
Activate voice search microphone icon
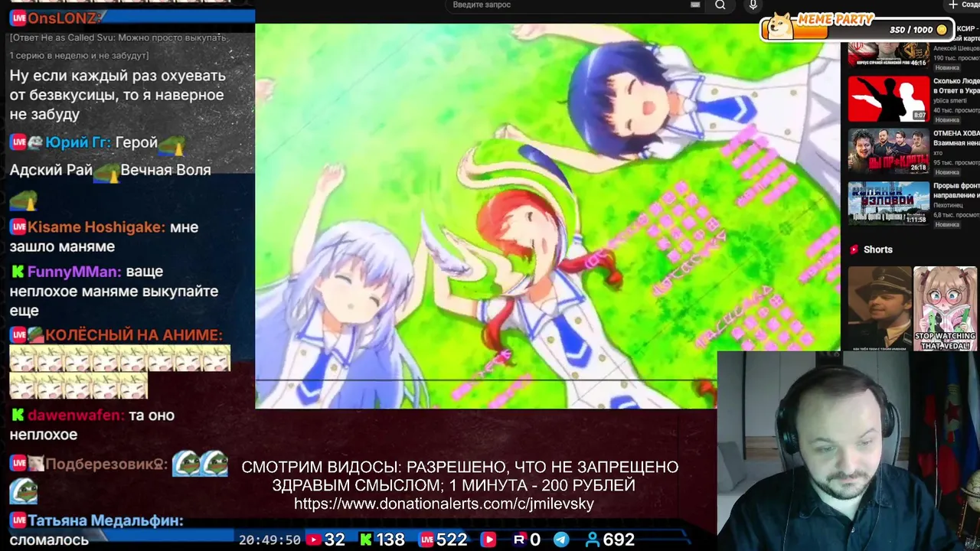(753, 5)
